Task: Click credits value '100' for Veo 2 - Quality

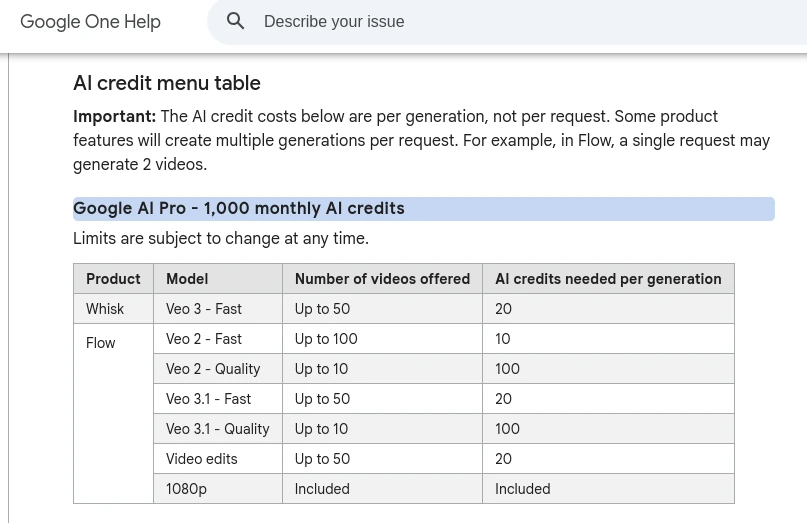Action: point(608,369)
